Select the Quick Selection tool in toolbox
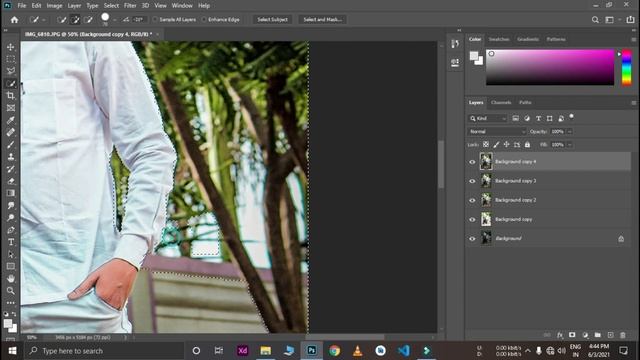 11,83
